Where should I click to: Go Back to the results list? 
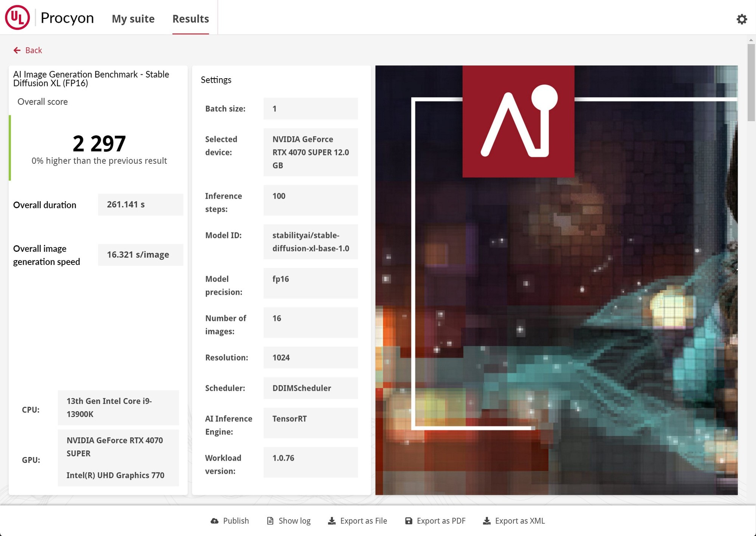(28, 50)
